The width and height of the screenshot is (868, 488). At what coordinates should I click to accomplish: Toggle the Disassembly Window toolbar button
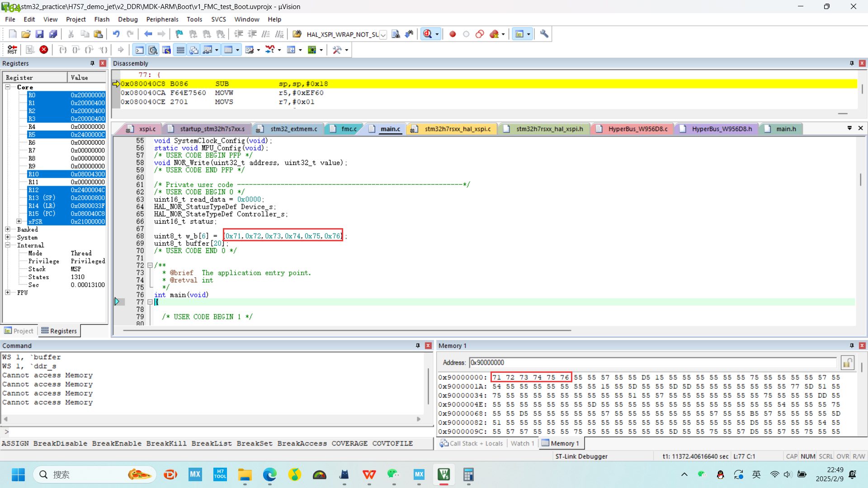coord(153,50)
